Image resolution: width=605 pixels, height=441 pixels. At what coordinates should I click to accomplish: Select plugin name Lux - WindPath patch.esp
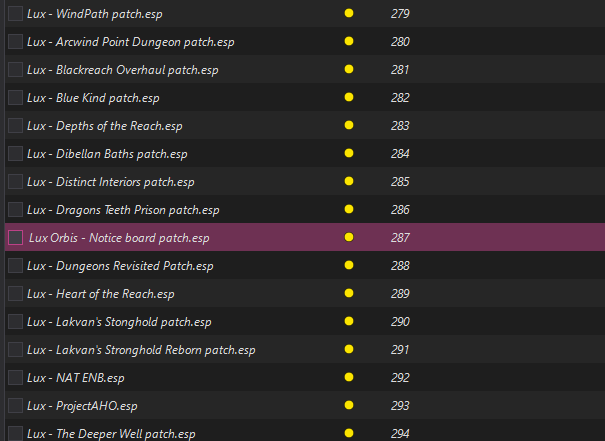[95, 14]
